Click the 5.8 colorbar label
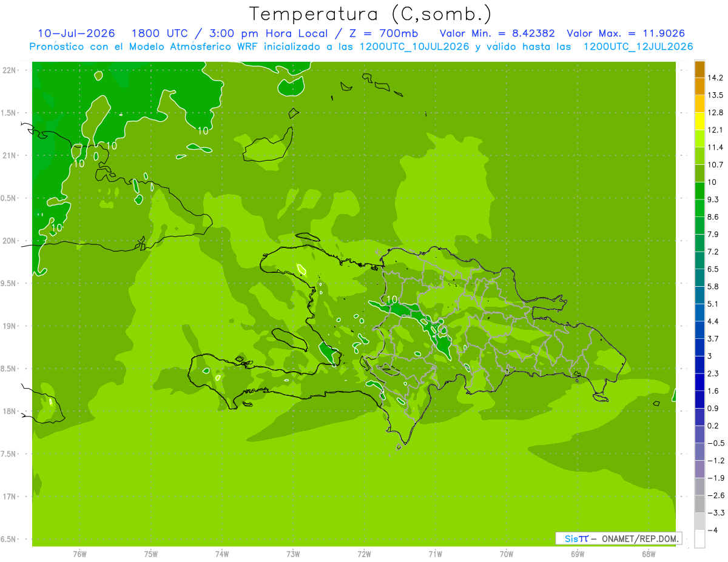The width and height of the screenshot is (728, 562). click(713, 286)
